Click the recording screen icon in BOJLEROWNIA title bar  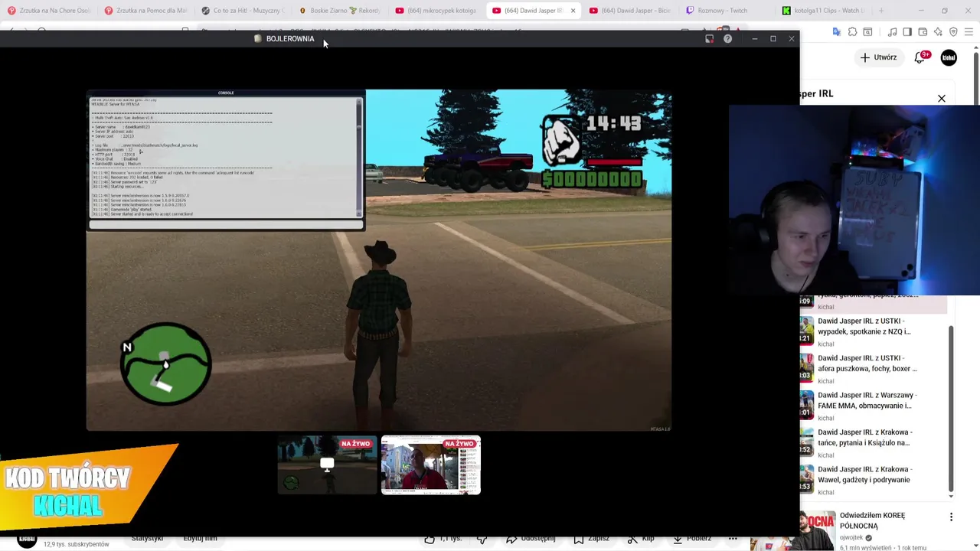coord(710,38)
